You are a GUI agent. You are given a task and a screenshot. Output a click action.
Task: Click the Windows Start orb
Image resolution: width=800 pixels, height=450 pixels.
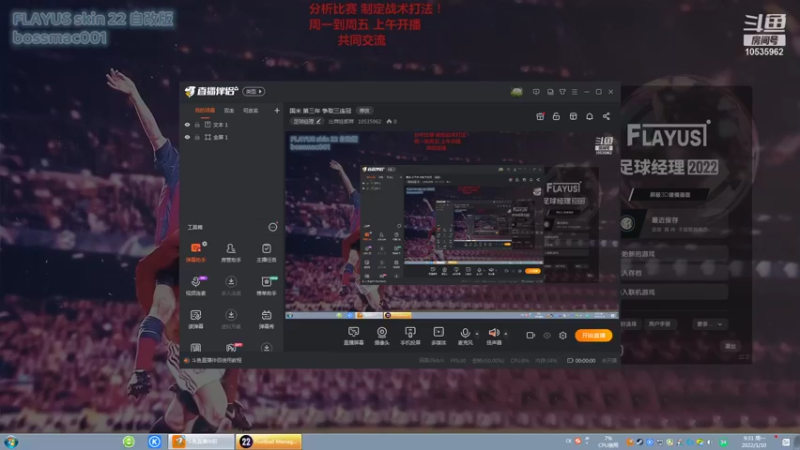(x=11, y=441)
